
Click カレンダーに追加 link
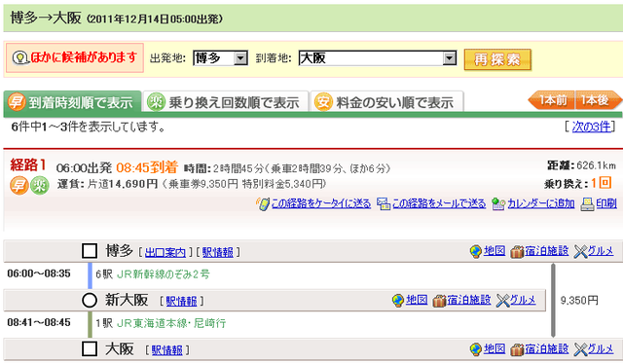541,203
